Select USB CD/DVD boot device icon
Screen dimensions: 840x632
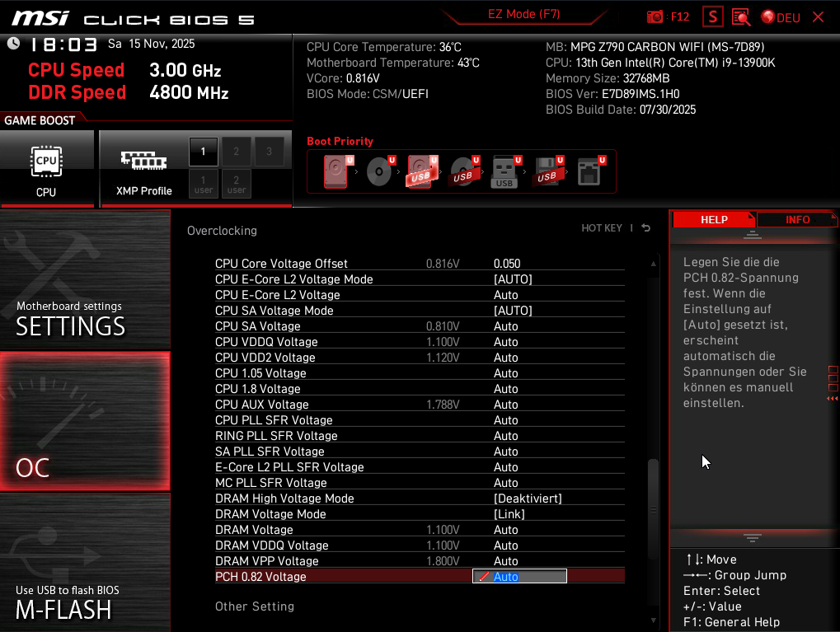464,171
